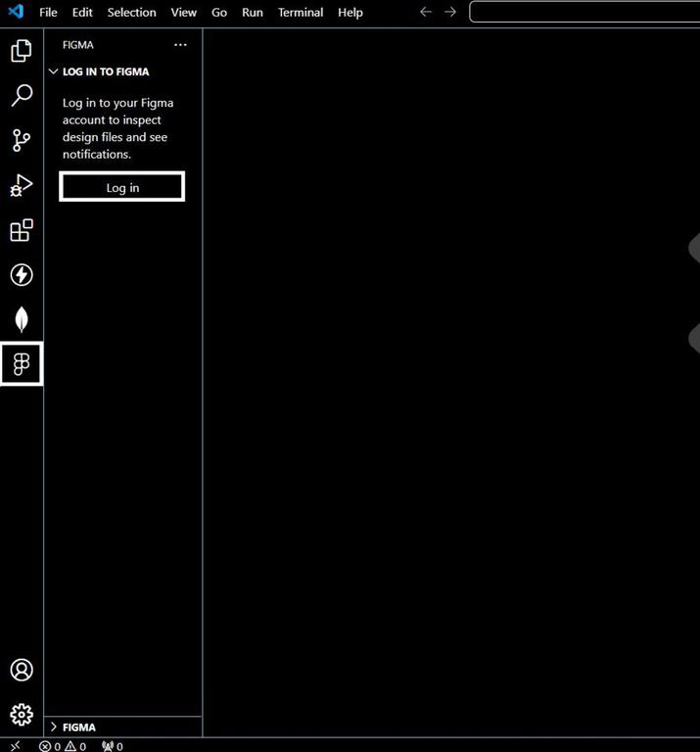The height and width of the screenshot is (752, 700).
Task: Open the Search view
Action: click(x=22, y=95)
